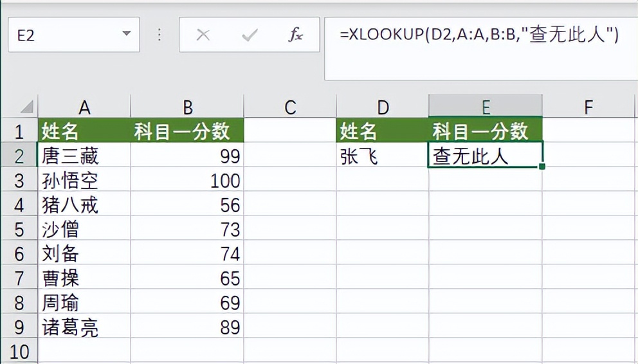Screen dimensions: 638x364
Task: Select row 5 header
Action: (x=19, y=228)
